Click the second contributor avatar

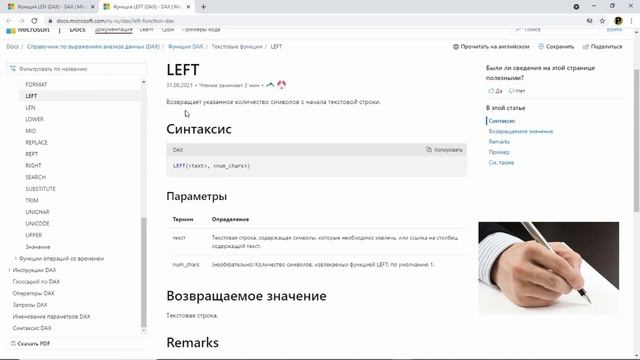tap(282, 85)
